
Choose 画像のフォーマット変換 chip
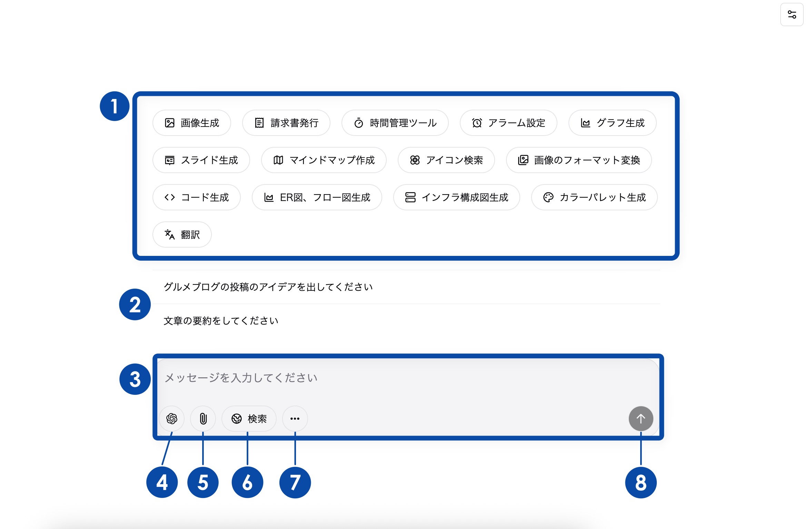click(579, 160)
